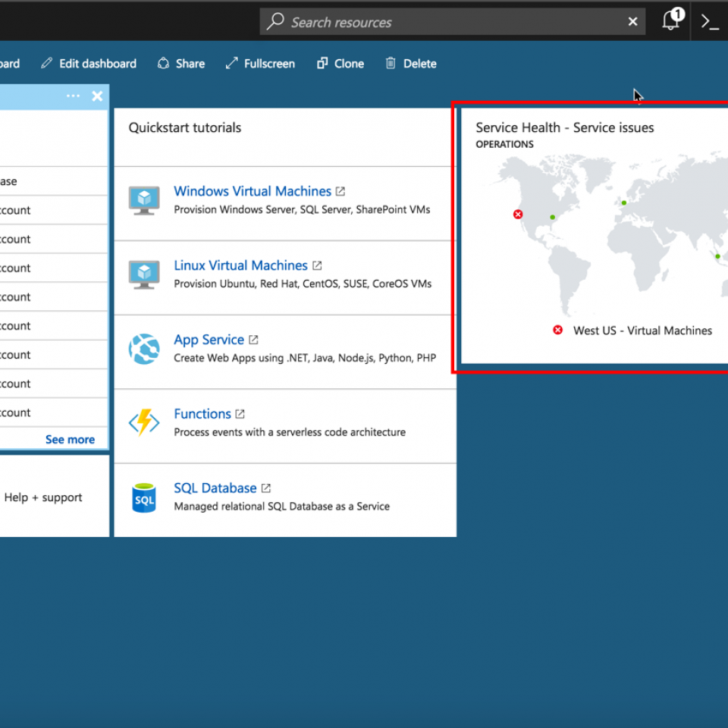Click Service Health - Service issues title
This screenshot has width=728, height=728.
(564, 127)
